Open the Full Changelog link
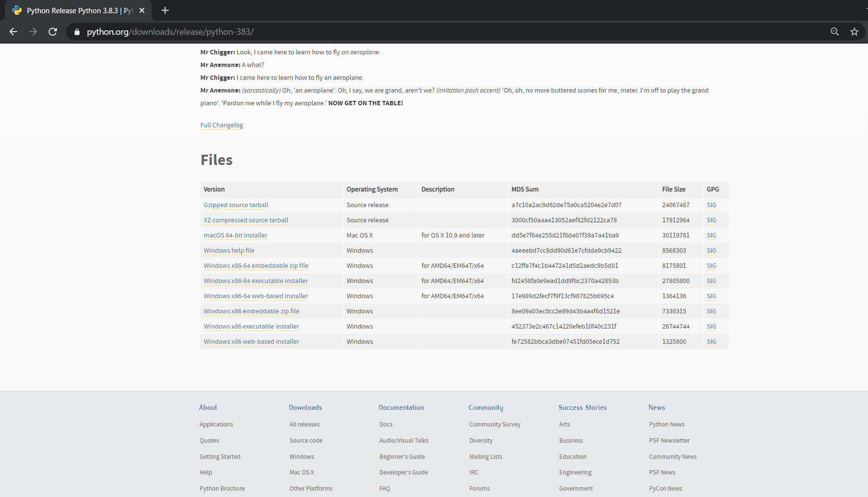Viewport: 868px width, 497px height. point(222,125)
